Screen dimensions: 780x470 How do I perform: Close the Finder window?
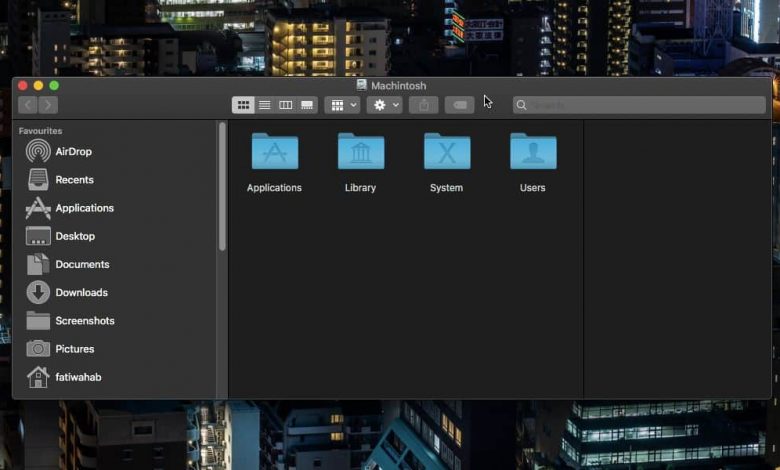point(23,86)
